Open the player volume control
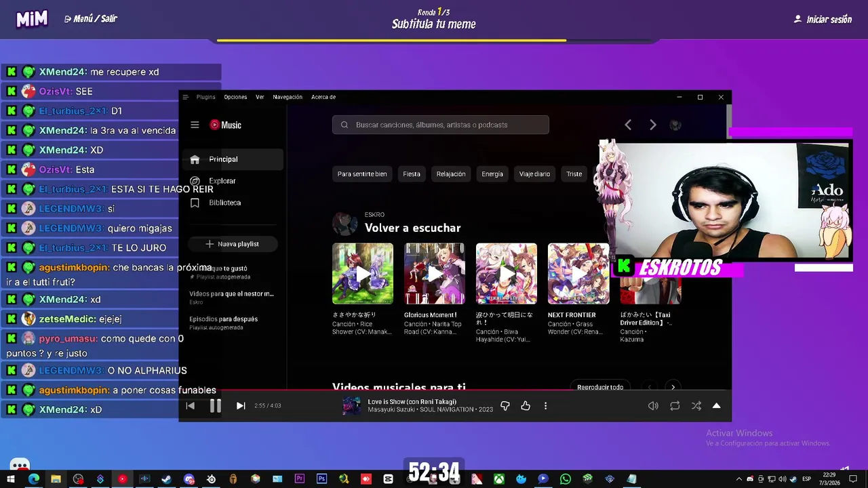Screen dimensions: 868x488 pos(653,406)
